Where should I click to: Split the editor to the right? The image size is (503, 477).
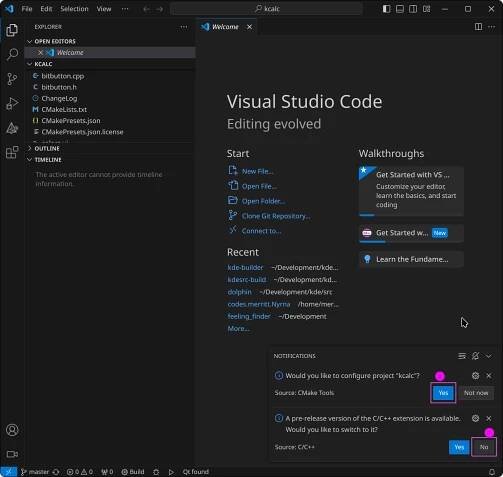tap(478, 27)
